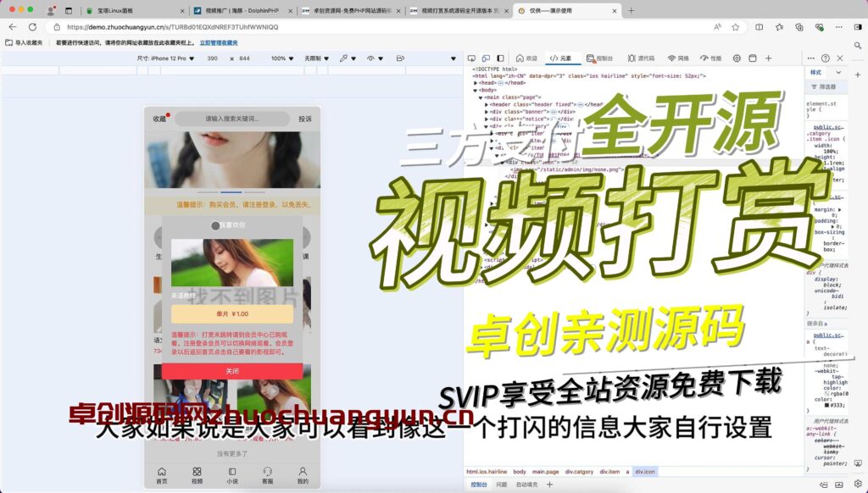This screenshot has width=868, height=493.
Task: Close the DevTools panel
Action: coord(840,58)
